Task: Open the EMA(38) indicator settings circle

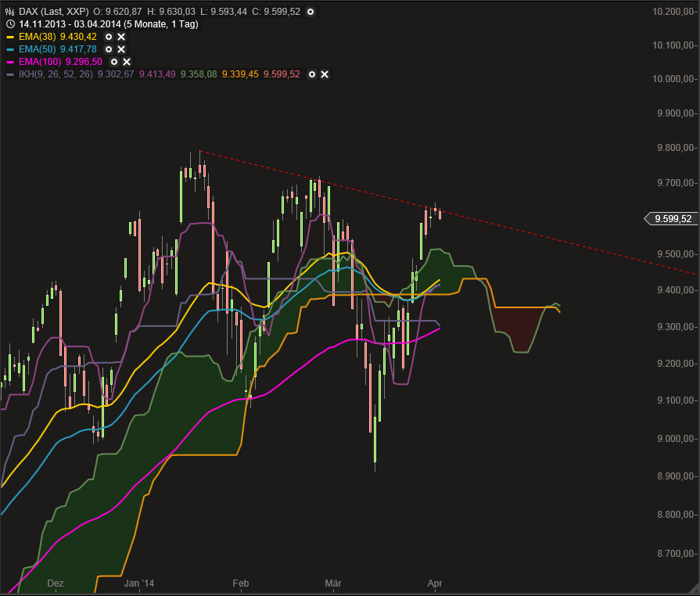Action: [107, 38]
